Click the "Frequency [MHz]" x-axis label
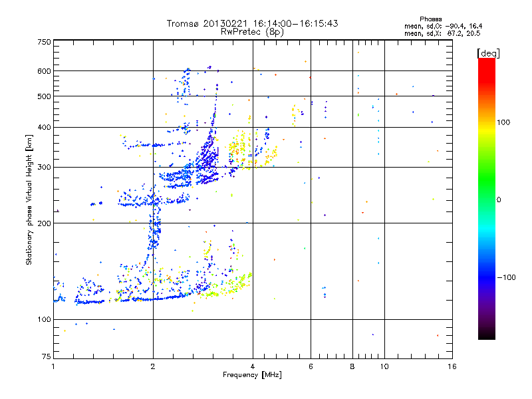 tap(252, 375)
